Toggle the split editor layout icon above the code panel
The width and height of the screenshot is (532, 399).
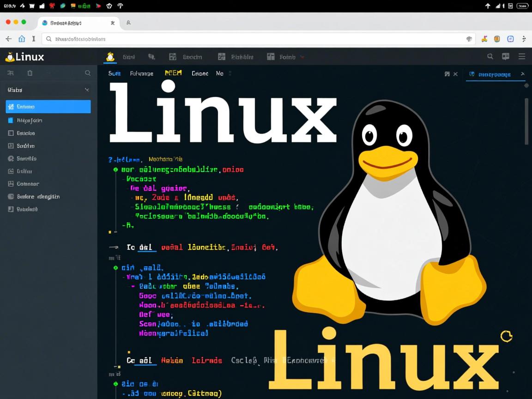tap(446, 73)
